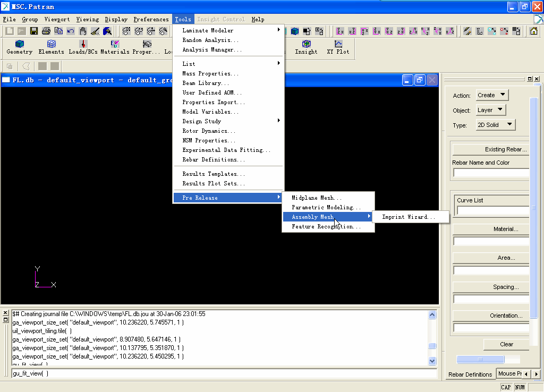The image size is (544, 392).
Task: Click the cyan Point Size icon
Action: (491, 31)
